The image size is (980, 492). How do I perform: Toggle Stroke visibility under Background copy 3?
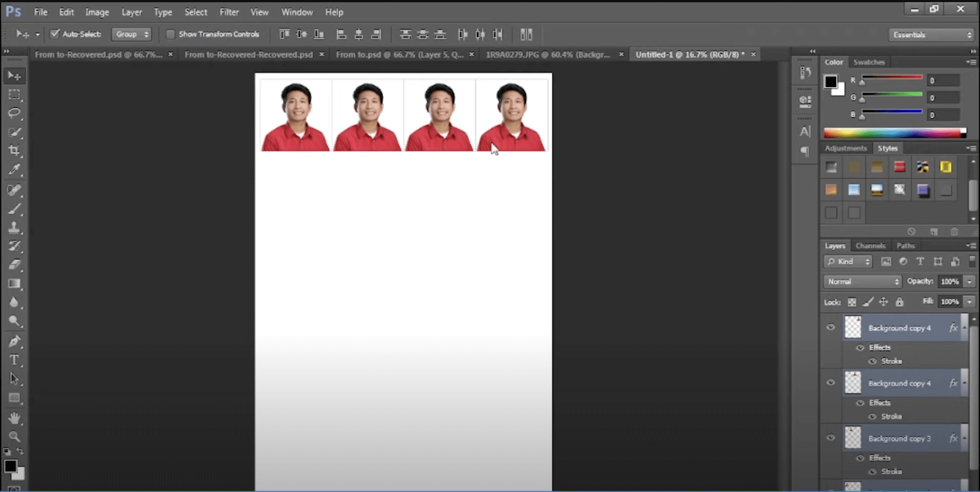872,471
